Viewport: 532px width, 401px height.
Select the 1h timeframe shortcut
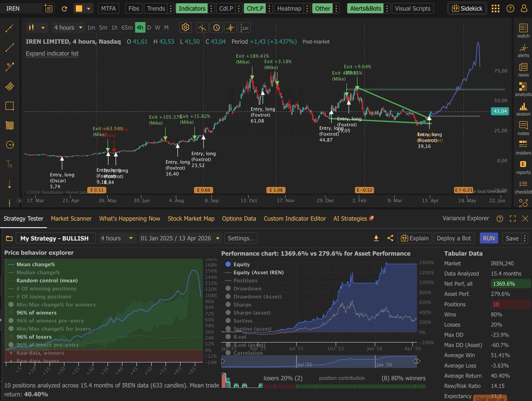(114, 28)
